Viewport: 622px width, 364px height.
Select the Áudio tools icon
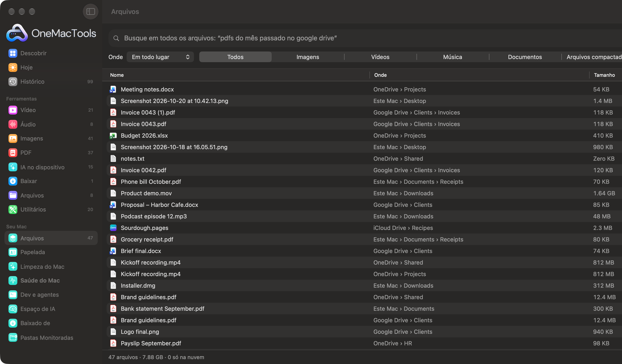point(13,124)
